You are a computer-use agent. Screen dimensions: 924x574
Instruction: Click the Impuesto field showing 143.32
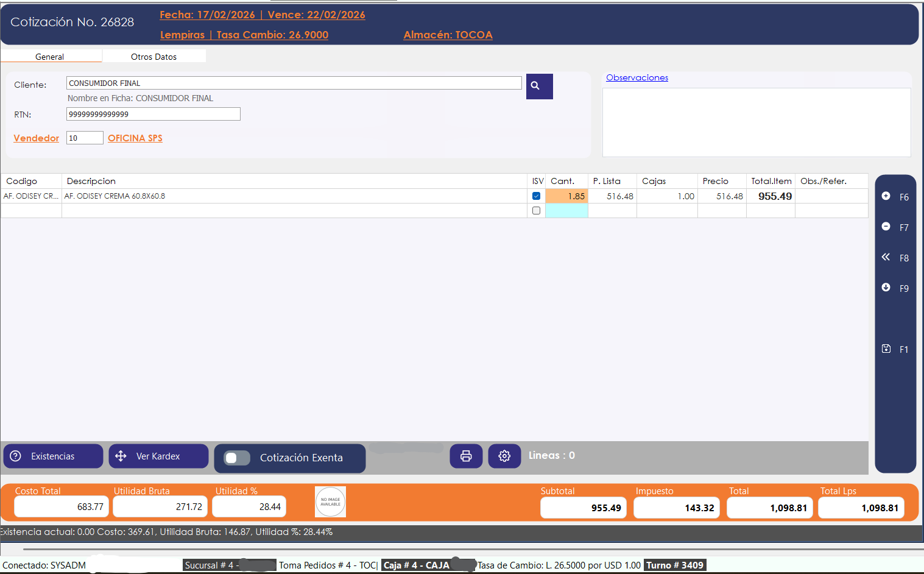[x=677, y=508]
